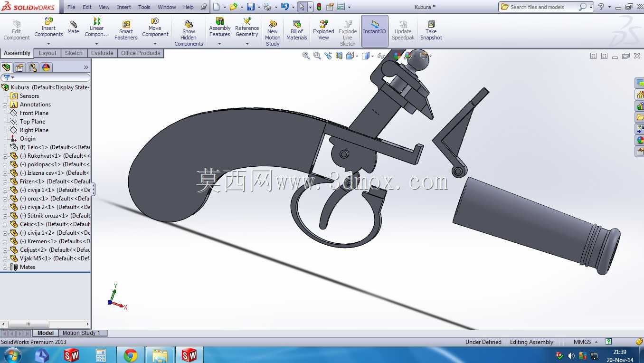Viewport: 644px width, 363px height.
Task: Expand the Reference Geometry dropdown arrow
Action: (247, 44)
